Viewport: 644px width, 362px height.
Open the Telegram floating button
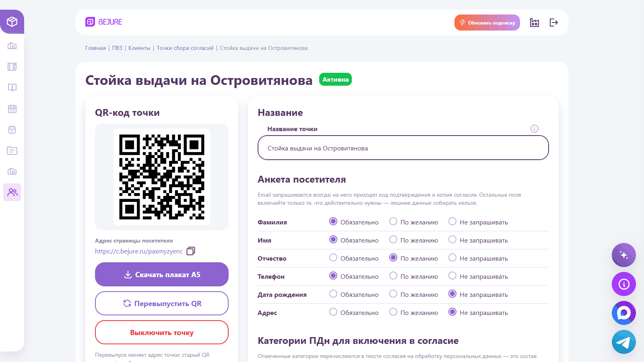tap(624, 342)
